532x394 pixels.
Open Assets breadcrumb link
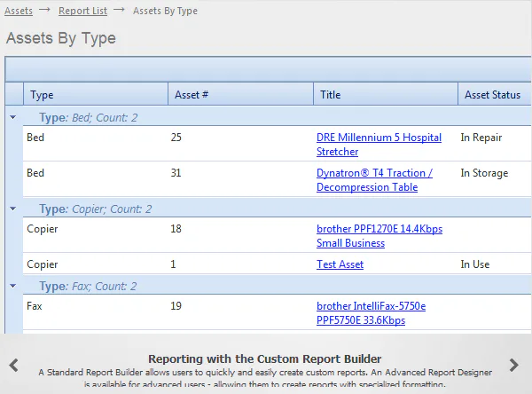(x=19, y=11)
